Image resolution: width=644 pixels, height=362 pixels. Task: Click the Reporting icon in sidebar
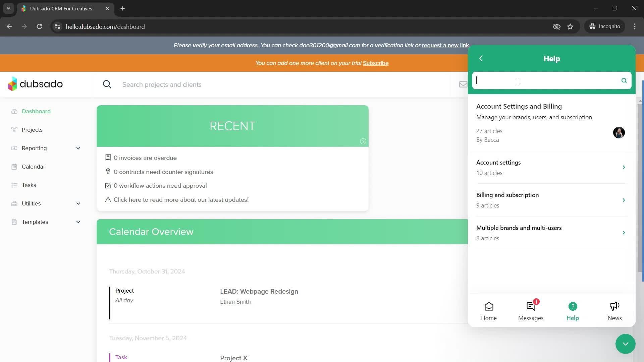coord(14,148)
